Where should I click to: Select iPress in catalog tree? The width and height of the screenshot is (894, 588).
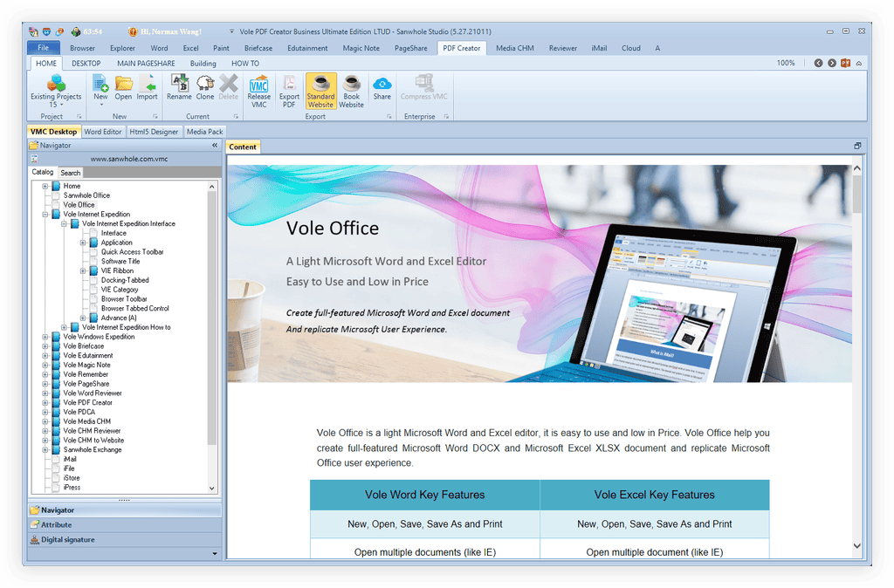click(72, 488)
